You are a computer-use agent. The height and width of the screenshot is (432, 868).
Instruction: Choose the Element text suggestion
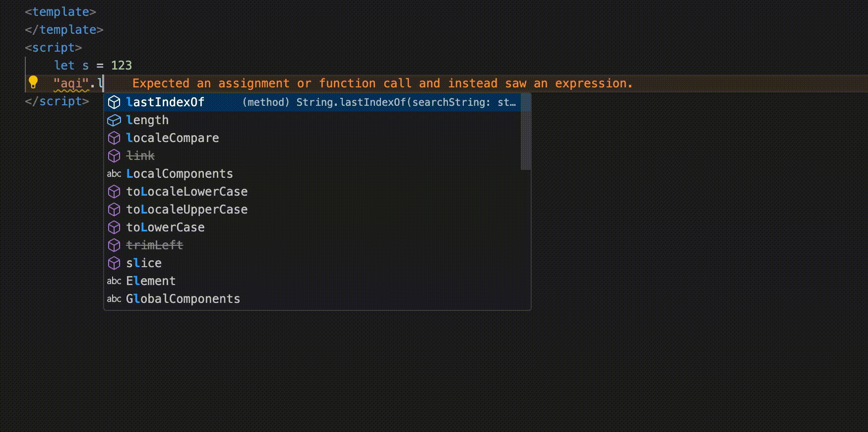pyautogui.click(x=151, y=281)
